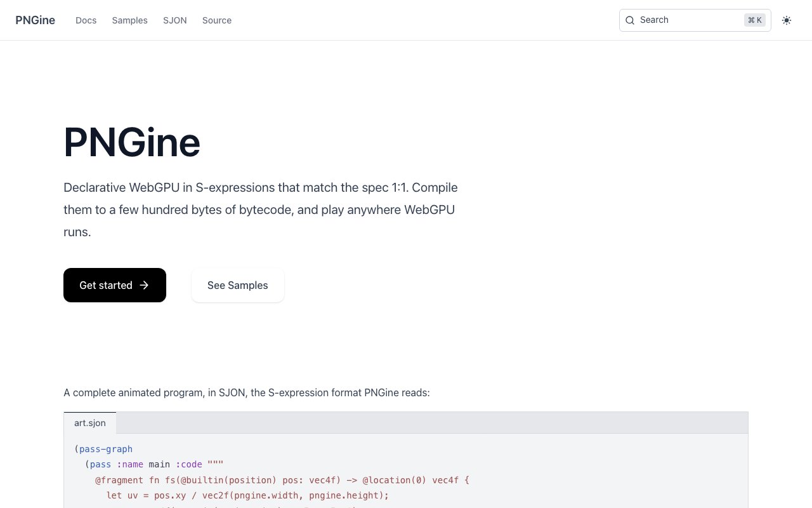812x508 pixels.
Task: Click the Get started button
Action: coord(115,285)
